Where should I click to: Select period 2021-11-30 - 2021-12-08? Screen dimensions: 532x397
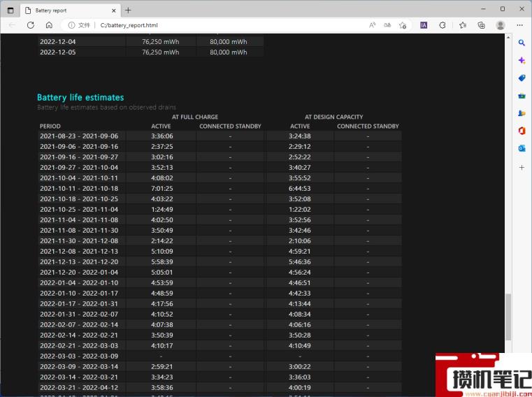click(79, 241)
